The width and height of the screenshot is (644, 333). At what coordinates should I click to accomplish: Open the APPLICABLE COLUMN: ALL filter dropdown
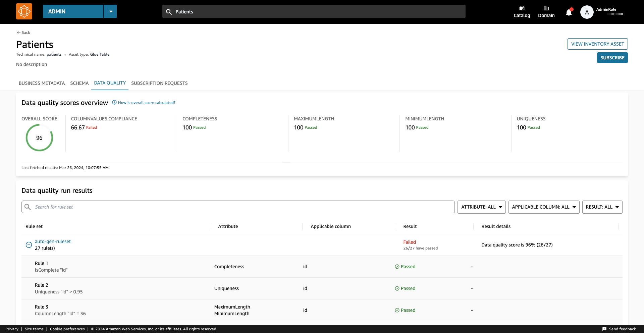(x=544, y=207)
